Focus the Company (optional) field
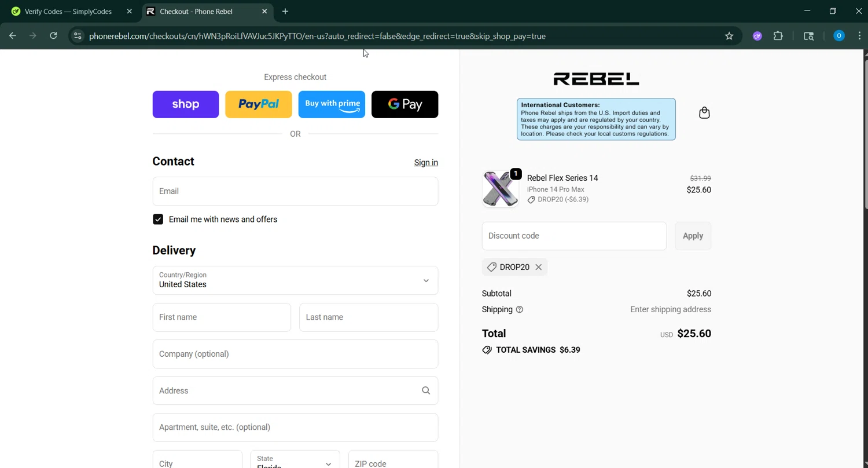The width and height of the screenshot is (868, 468). [x=295, y=354]
